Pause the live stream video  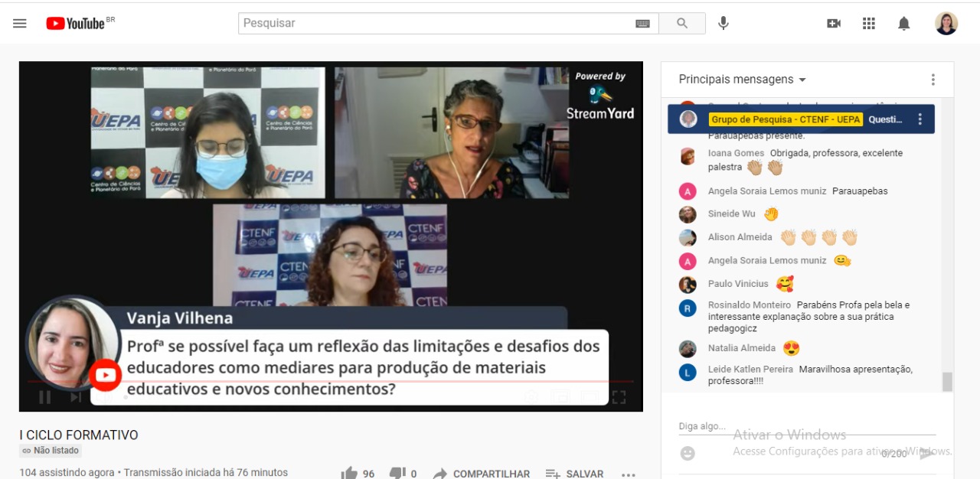(x=45, y=396)
